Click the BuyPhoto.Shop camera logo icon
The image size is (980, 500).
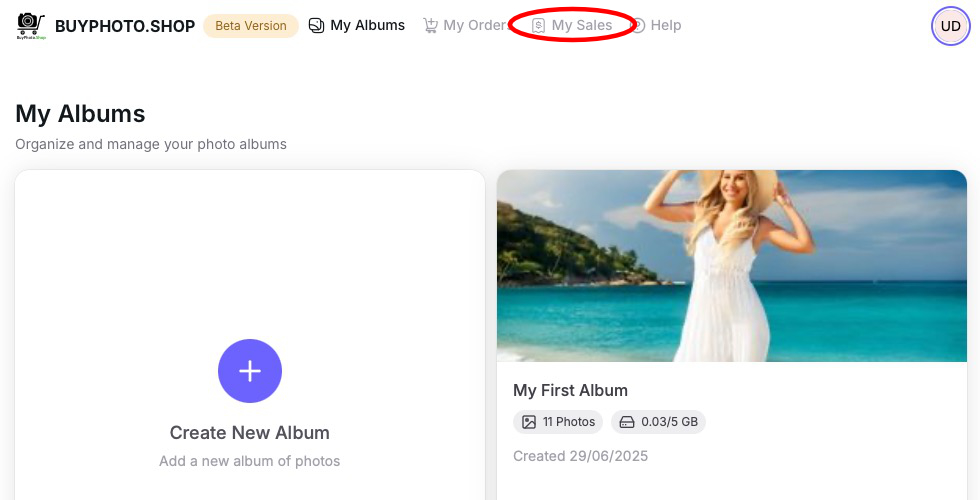tap(32, 26)
